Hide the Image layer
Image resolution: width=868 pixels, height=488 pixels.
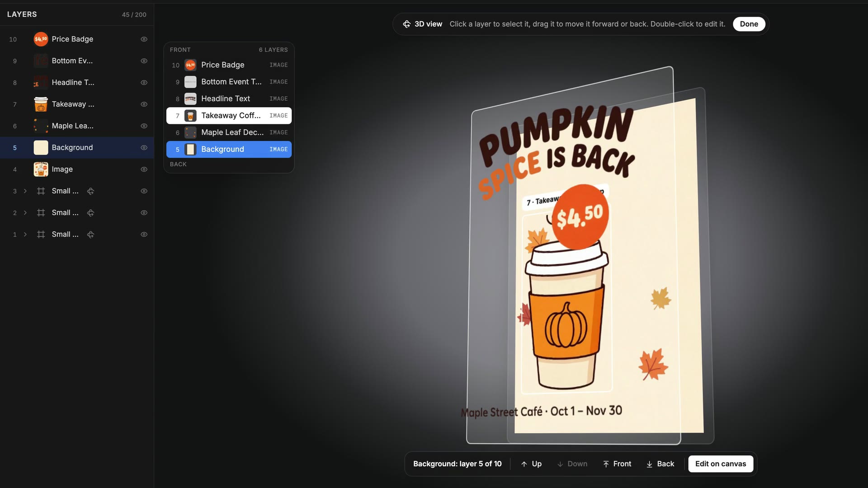coord(144,169)
